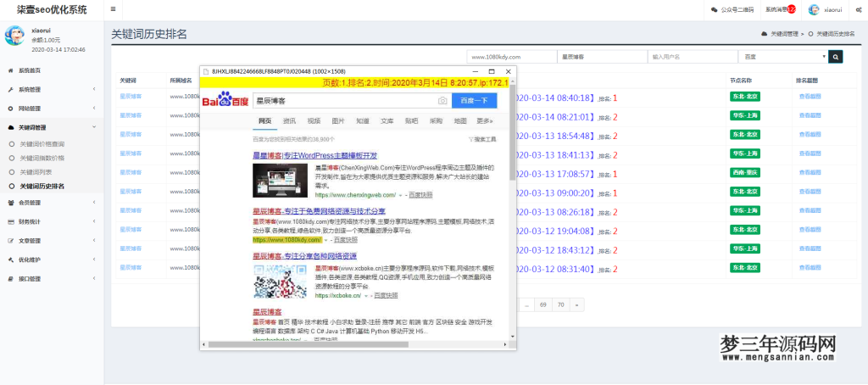Image resolution: width=868 pixels, height=385 pixels.
Task: Click the 百度一下 search button
Action: point(475,101)
